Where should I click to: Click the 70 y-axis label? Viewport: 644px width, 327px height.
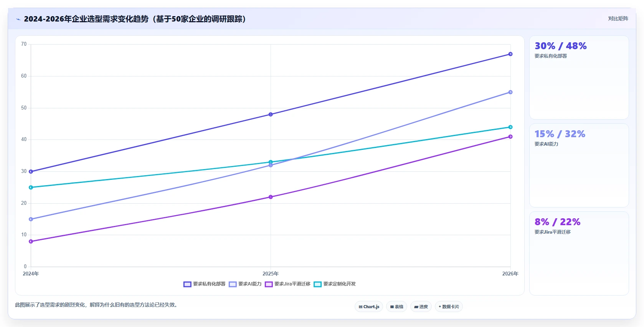pyautogui.click(x=24, y=44)
